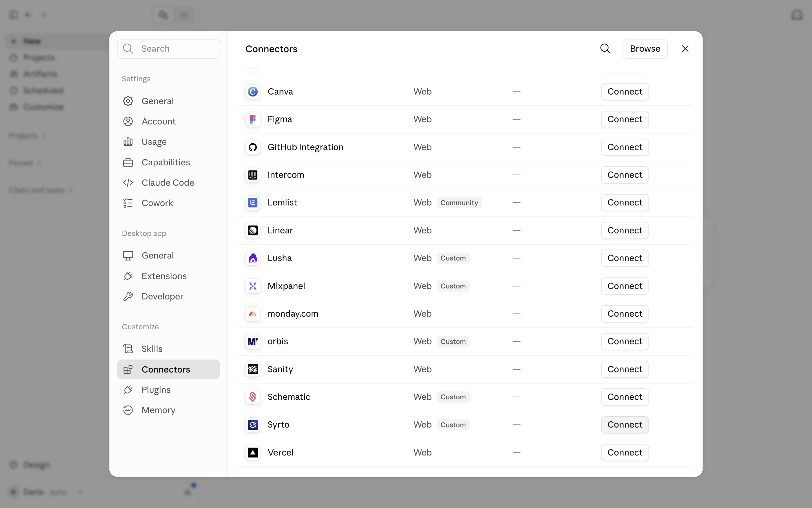812x508 pixels.
Task: Connect the Linear connector
Action: coord(625,231)
